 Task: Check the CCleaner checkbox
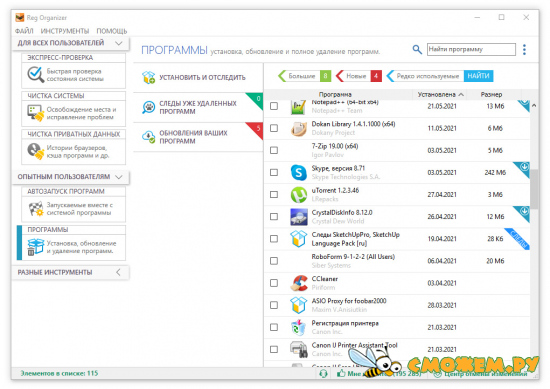point(274,283)
